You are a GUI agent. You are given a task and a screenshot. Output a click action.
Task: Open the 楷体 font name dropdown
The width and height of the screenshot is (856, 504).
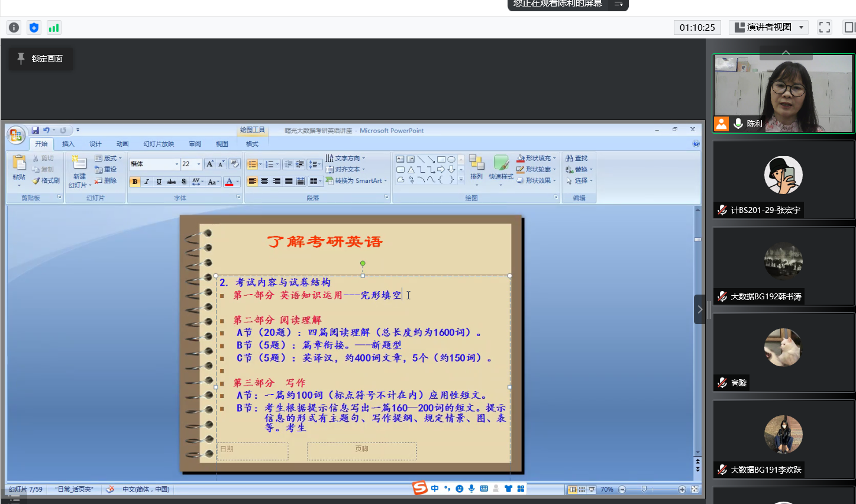[176, 164]
